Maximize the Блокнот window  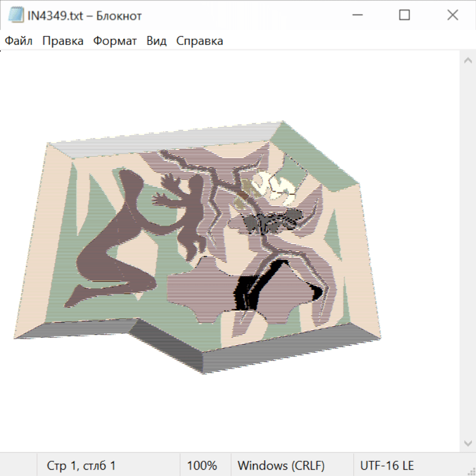coord(404,15)
